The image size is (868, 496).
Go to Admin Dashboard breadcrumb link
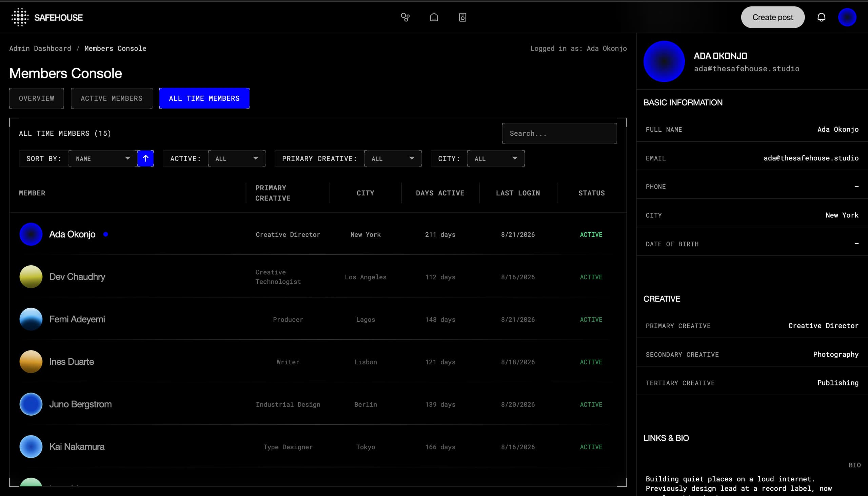(40, 49)
